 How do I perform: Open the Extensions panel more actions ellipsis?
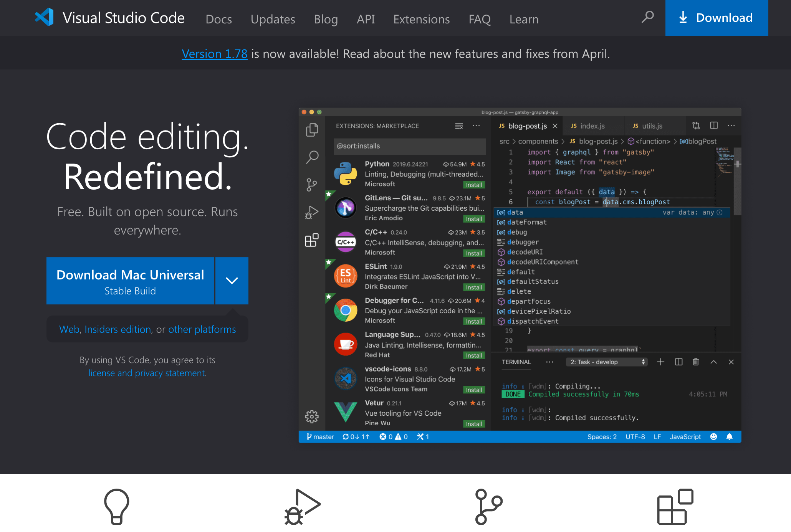[476, 126]
